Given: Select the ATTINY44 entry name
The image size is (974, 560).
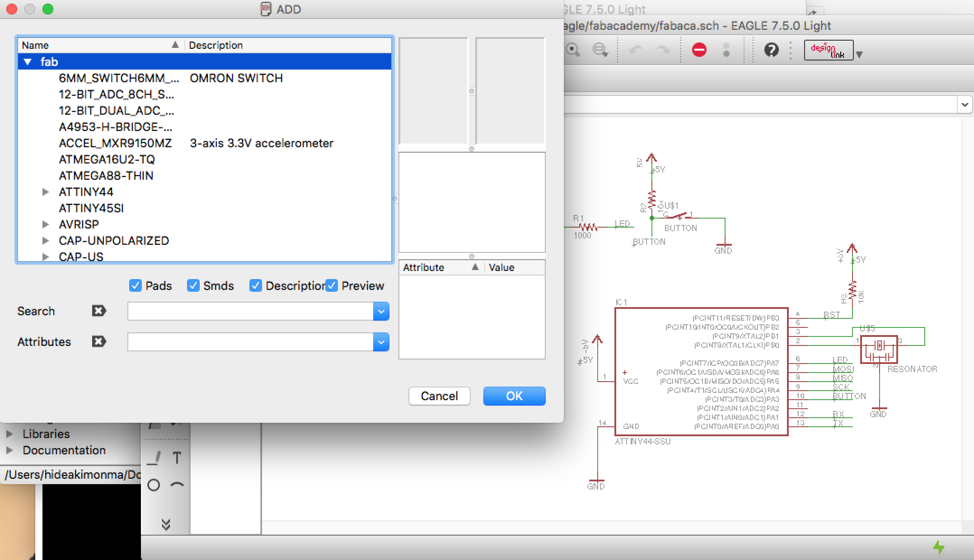Looking at the screenshot, I should click(x=86, y=192).
